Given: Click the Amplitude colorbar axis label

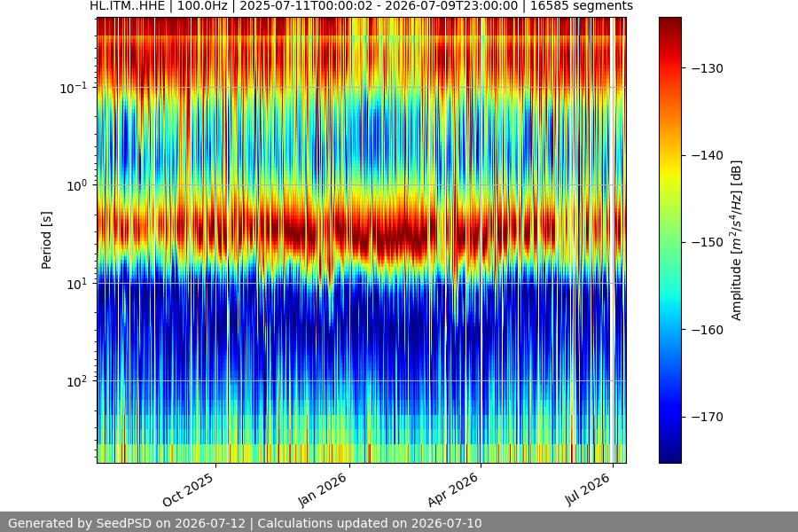Looking at the screenshot, I should tap(737, 240).
